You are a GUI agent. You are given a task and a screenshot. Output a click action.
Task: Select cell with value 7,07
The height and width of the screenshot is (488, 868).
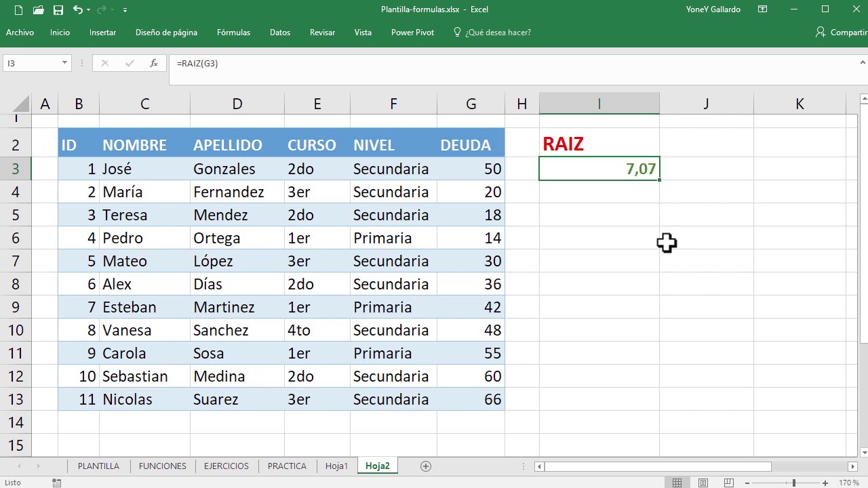pos(599,169)
